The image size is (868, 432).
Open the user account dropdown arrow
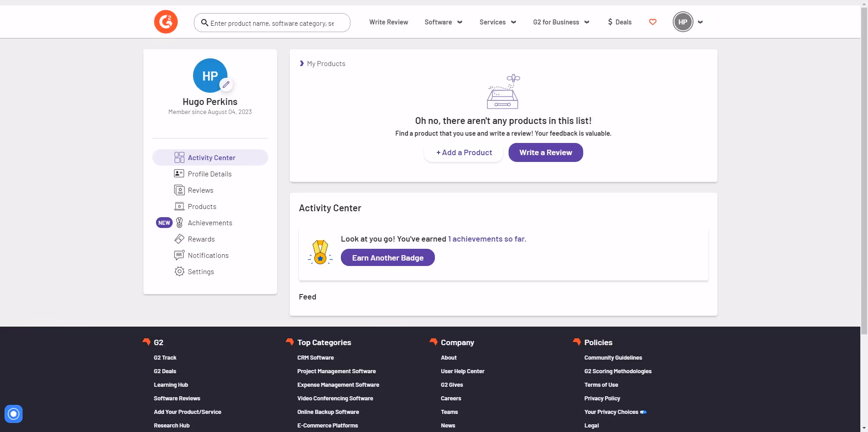tap(700, 22)
